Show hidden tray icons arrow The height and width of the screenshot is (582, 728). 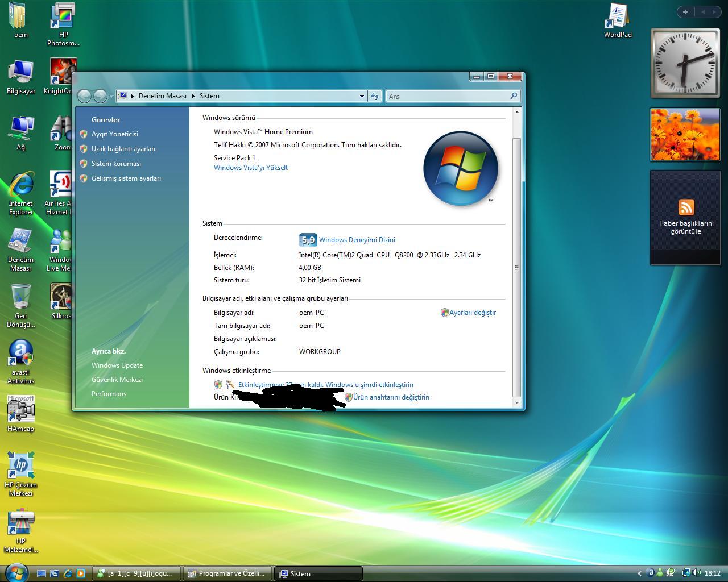pos(639,573)
